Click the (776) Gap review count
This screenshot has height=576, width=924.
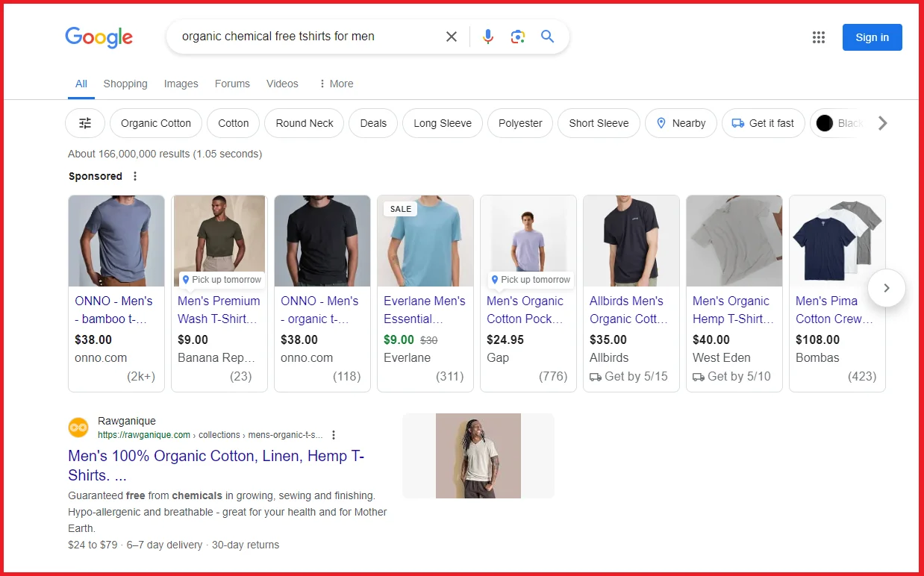(x=553, y=377)
